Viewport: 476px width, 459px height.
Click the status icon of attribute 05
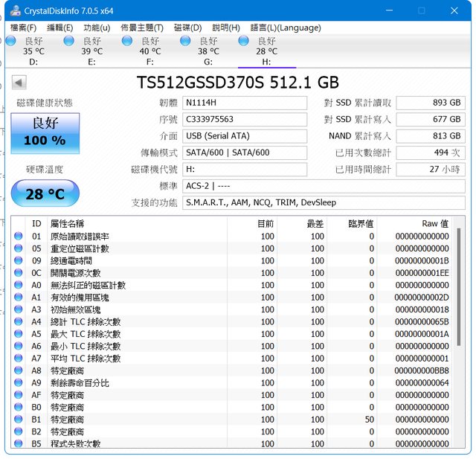(18, 248)
